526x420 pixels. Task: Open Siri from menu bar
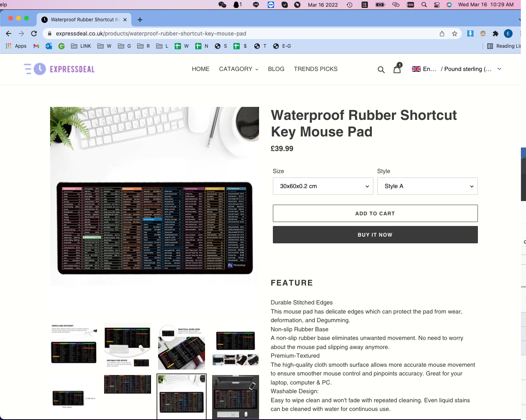[x=449, y=5]
